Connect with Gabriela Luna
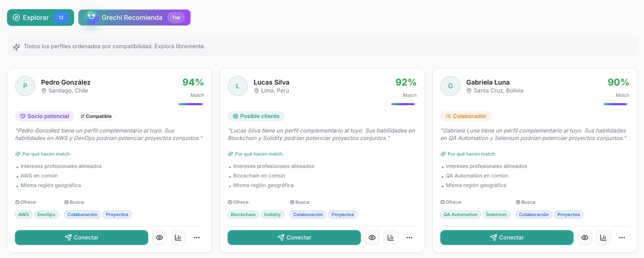This screenshot has width=644, height=258. tap(507, 238)
